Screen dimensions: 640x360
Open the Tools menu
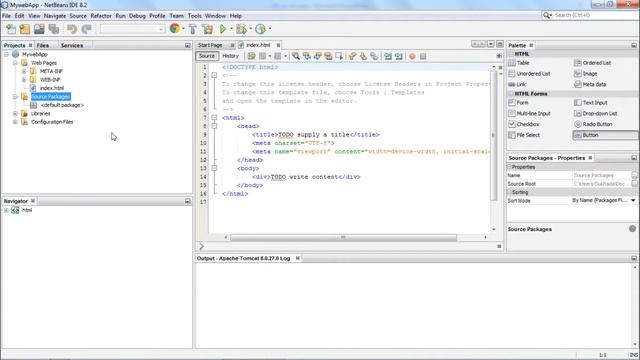tap(194, 16)
